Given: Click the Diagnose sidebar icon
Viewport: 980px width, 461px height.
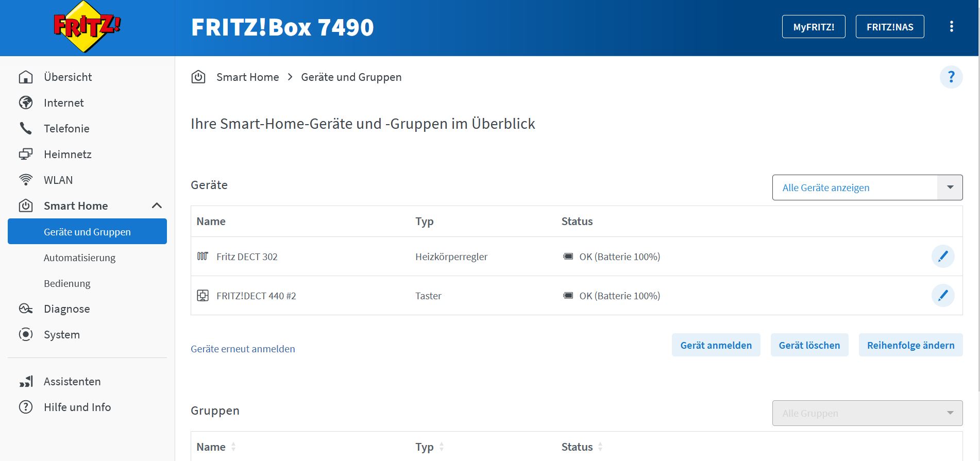Looking at the screenshot, I should coord(26,309).
